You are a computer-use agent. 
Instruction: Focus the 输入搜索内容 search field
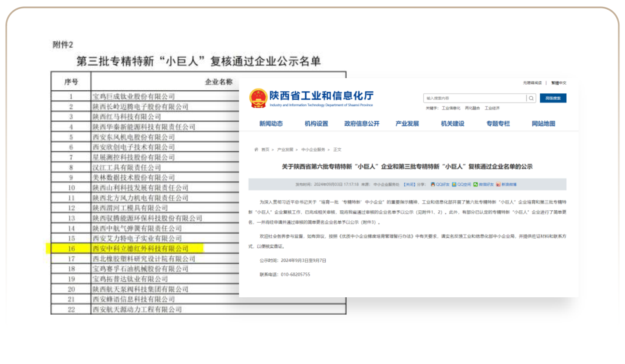click(475, 98)
